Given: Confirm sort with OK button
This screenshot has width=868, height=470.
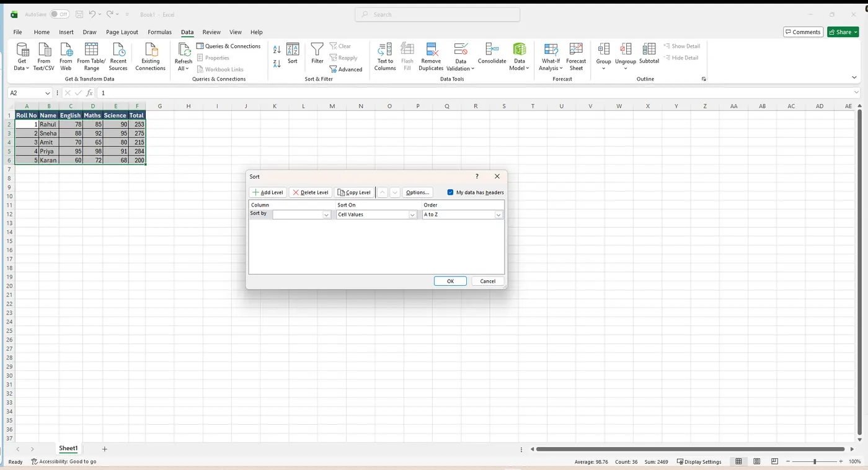Looking at the screenshot, I should pyautogui.click(x=450, y=281).
